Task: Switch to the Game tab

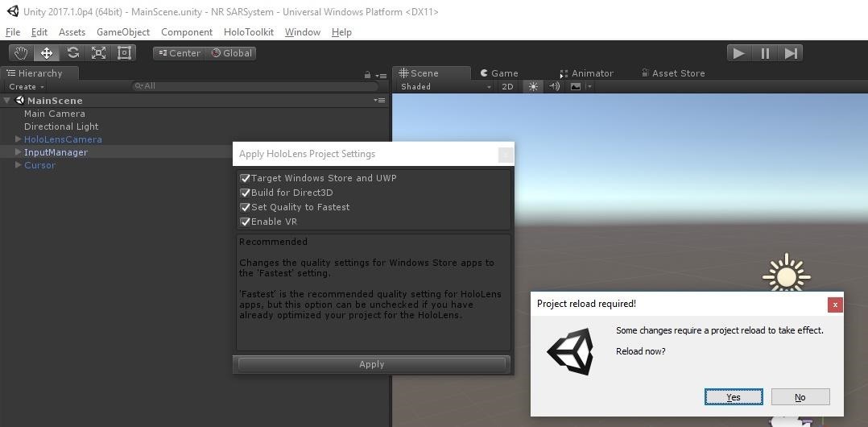Action: tap(499, 73)
